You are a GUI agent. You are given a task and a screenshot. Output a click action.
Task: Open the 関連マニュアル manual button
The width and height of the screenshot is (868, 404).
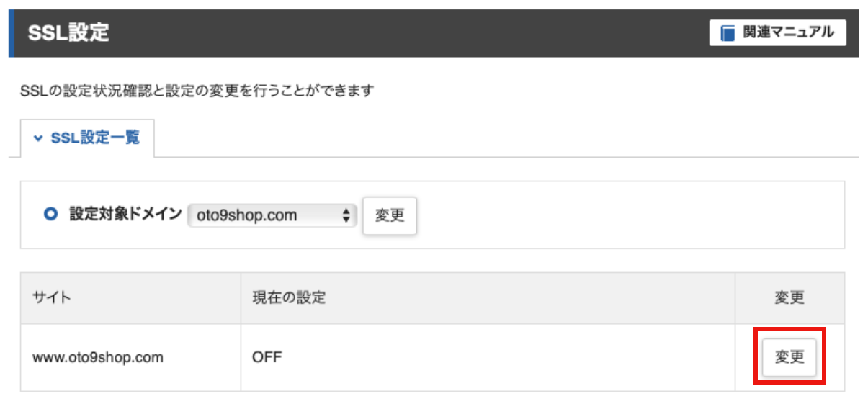[777, 33]
